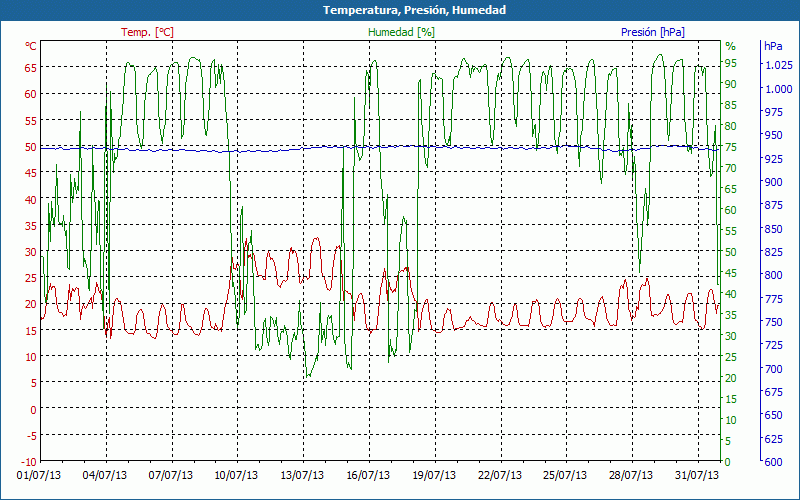Click the blue '1.000' pressure axis value

click(778, 89)
